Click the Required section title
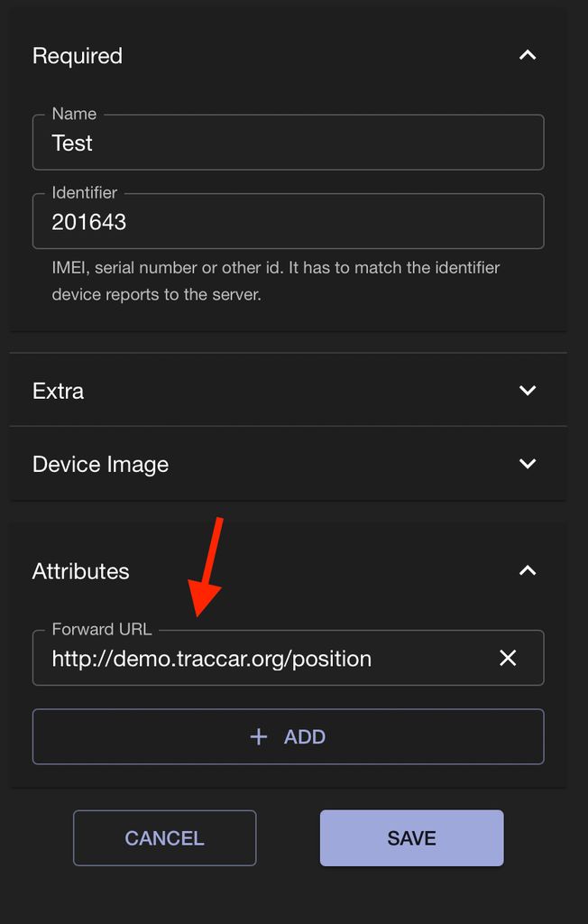588x924 pixels. pos(78,56)
